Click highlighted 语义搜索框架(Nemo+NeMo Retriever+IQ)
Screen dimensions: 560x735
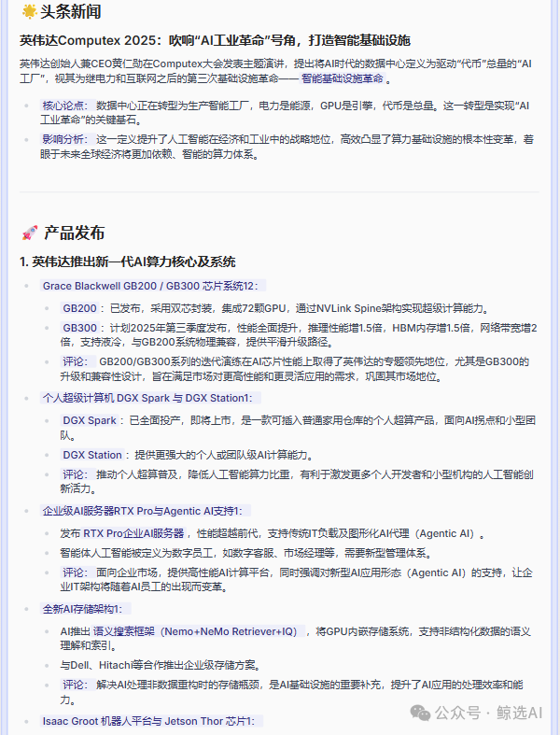[198, 631]
